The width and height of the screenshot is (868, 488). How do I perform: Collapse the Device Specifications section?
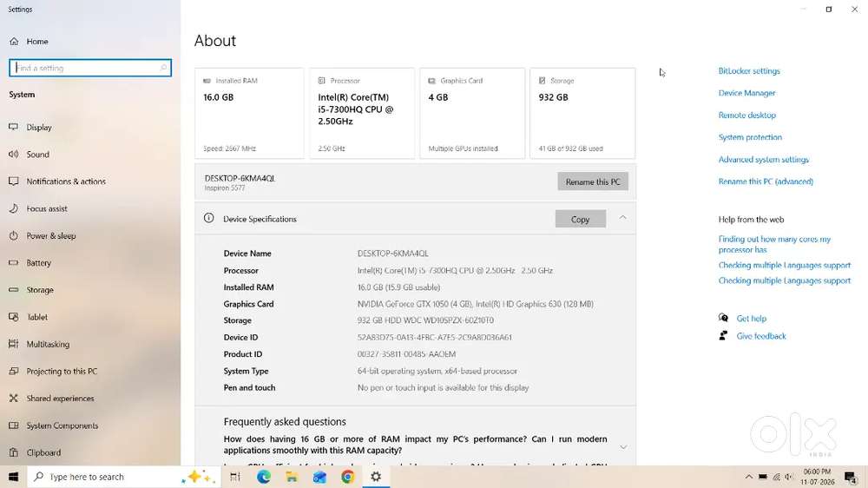pos(622,218)
